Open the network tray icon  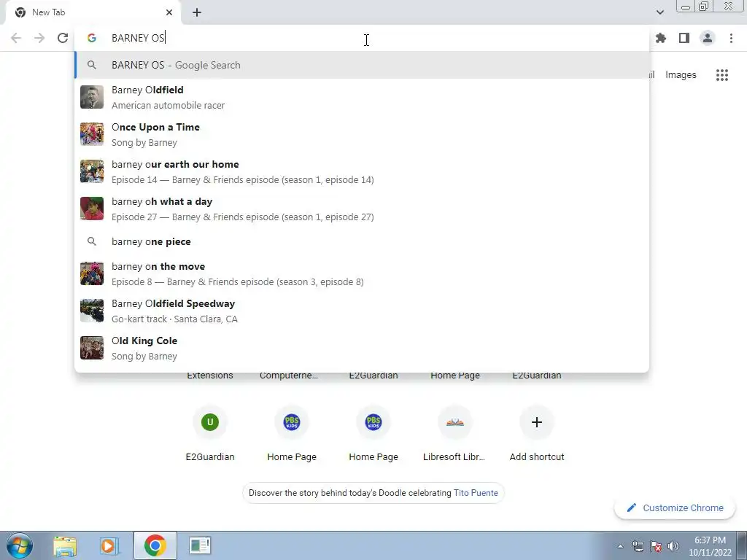(x=638, y=546)
